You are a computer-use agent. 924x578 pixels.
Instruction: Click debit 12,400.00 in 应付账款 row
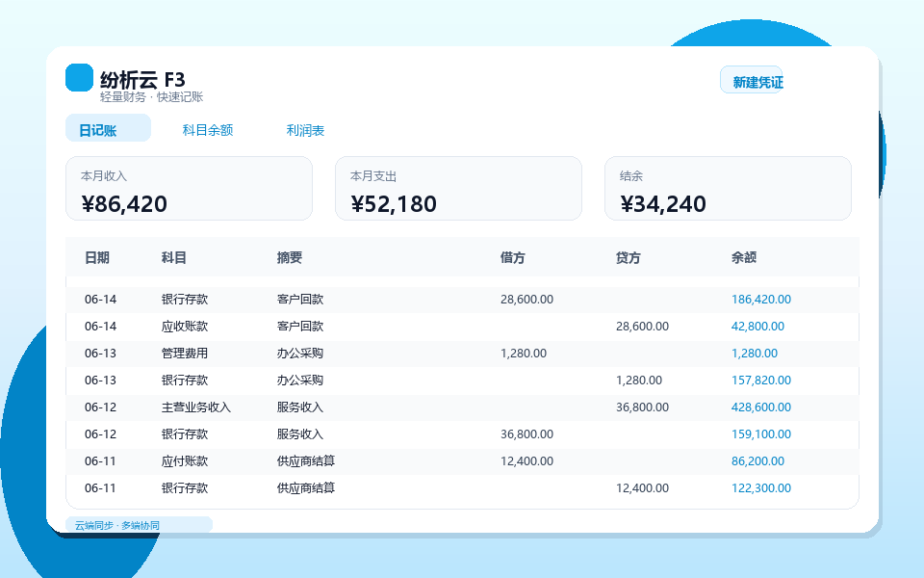tap(526, 461)
